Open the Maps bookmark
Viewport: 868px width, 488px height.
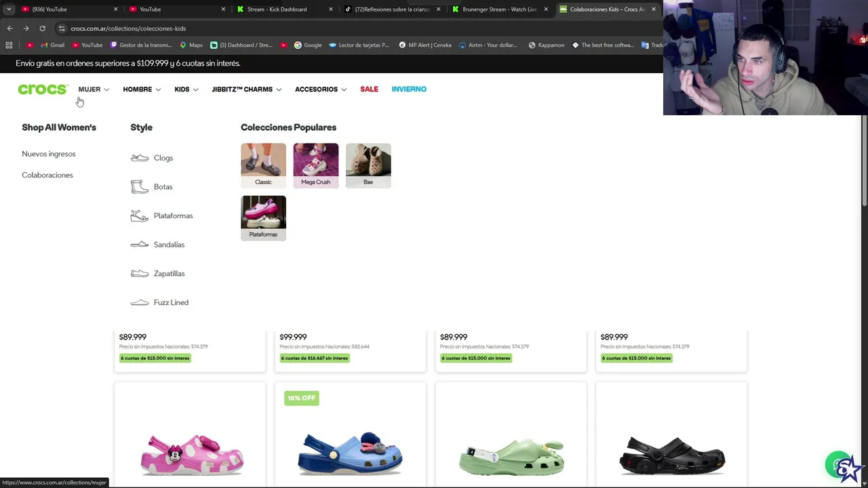[x=191, y=45]
